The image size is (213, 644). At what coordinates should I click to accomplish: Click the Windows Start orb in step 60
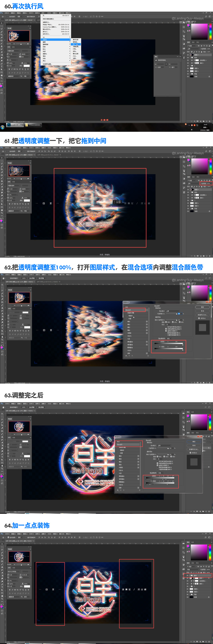[x=3, y=127]
